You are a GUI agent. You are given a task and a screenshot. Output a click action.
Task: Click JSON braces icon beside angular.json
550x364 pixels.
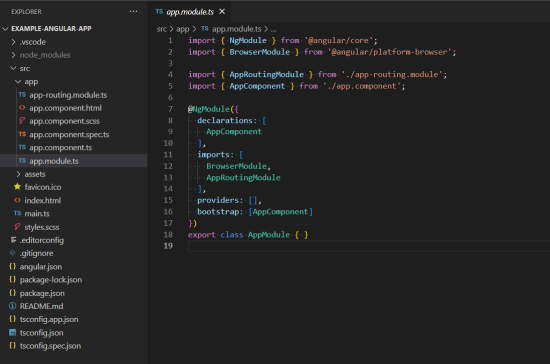tap(12, 267)
